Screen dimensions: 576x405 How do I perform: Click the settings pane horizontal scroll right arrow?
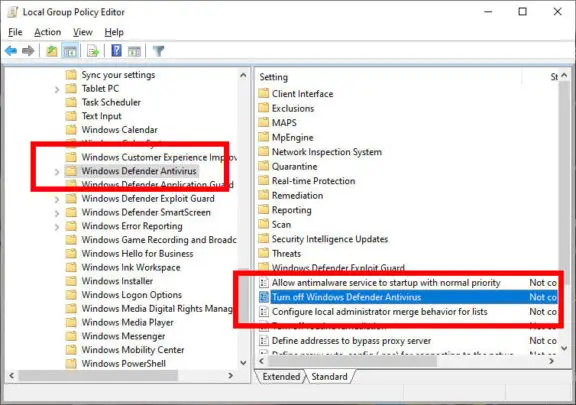(551, 361)
